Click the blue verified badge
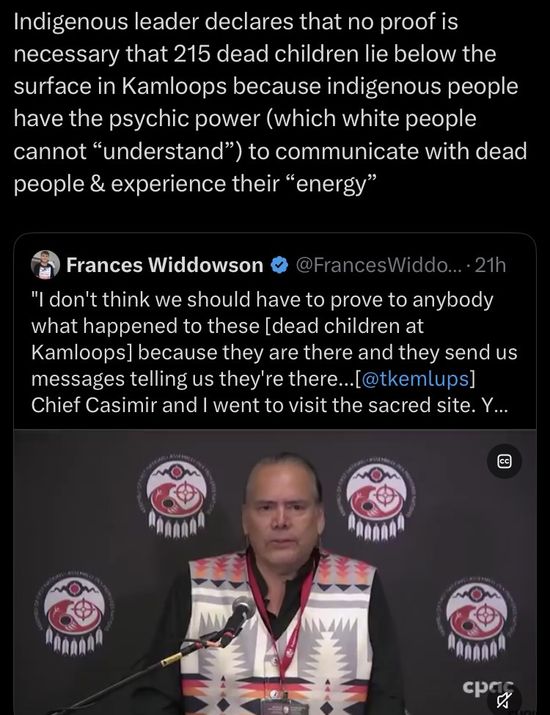550x715 pixels. [x=280, y=265]
